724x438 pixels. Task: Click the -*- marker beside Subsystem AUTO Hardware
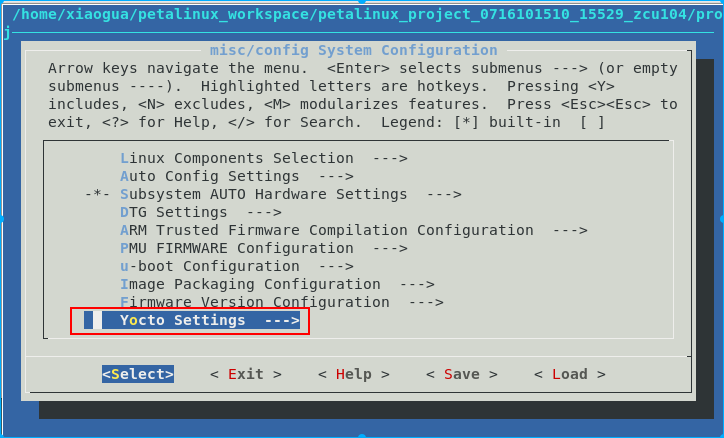pyautogui.click(x=97, y=194)
